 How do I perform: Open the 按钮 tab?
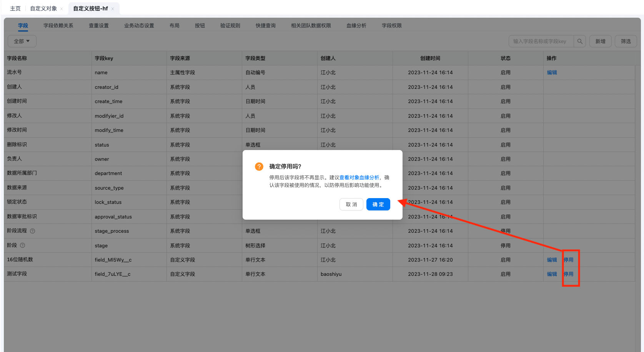[200, 26]
